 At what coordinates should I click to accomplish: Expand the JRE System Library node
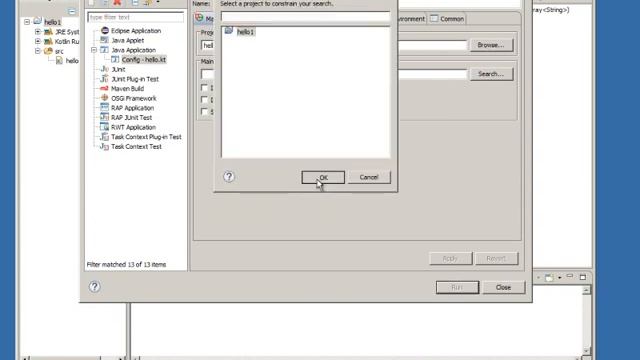[x=38, y=31]
